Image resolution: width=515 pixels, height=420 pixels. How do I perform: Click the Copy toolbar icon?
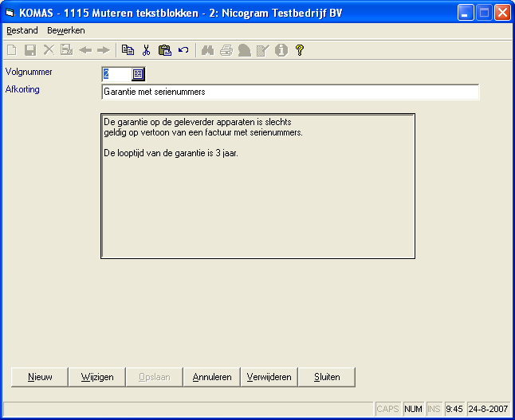(x=128, y=50)
